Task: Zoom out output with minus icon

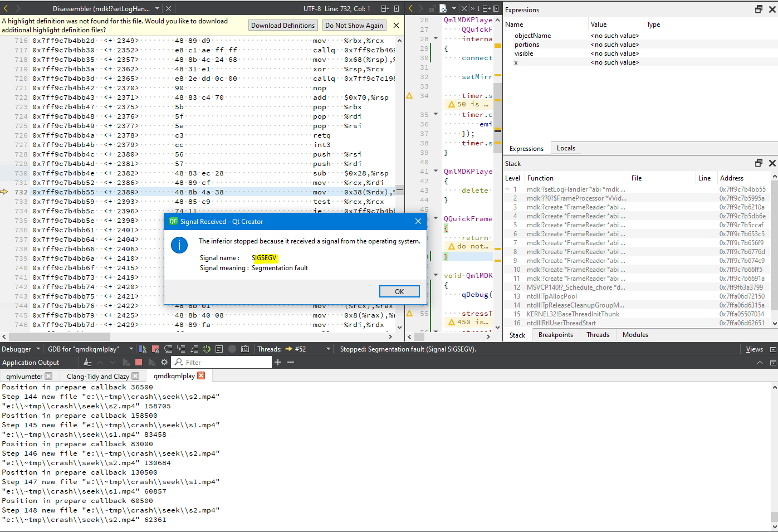Action: point(290,362)
